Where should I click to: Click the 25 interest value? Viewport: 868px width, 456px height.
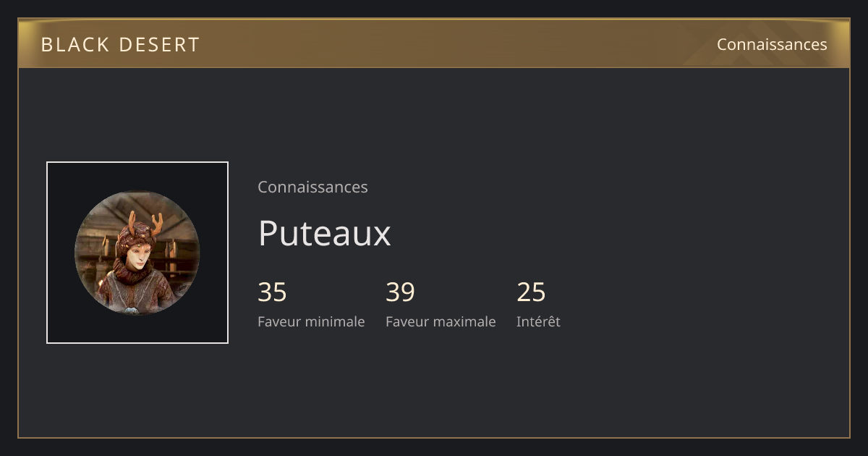(531, 292)
